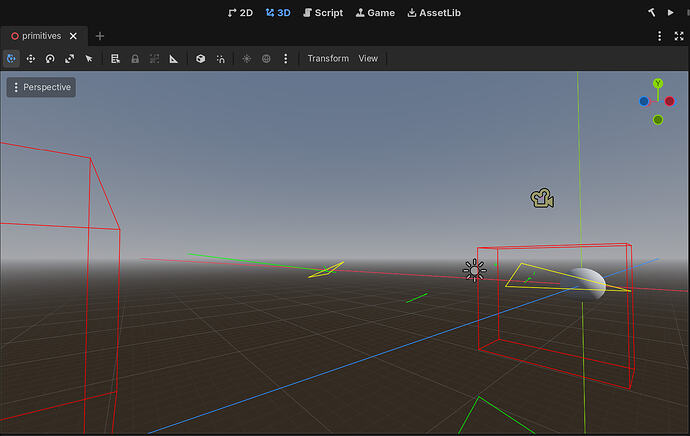The height and width of the screenshot is (436, 690).
Task: Switch to the 3D workspace
Action: tap(278, 13)
